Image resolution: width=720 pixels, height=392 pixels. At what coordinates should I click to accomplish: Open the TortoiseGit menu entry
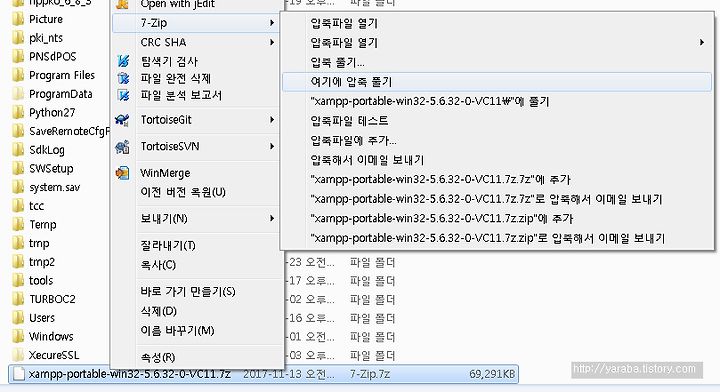196,120
